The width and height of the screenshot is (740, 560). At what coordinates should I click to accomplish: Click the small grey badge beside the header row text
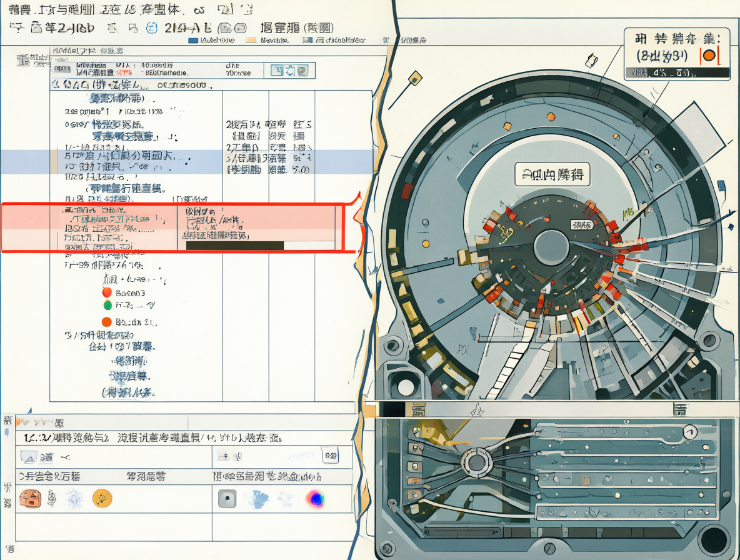pos(62,69)
